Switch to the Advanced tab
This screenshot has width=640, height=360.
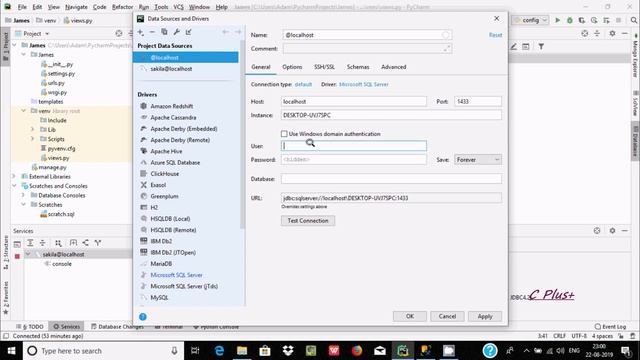[393, 67]
